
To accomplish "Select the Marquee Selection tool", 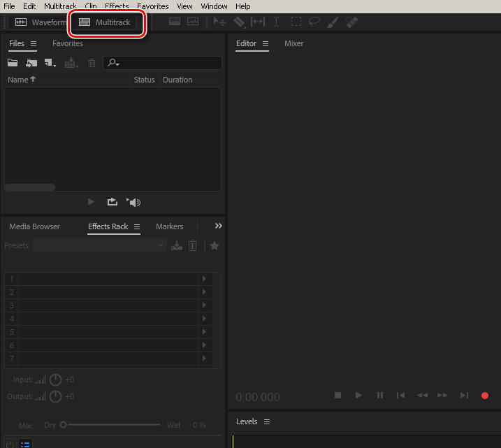I will [296, 22].
